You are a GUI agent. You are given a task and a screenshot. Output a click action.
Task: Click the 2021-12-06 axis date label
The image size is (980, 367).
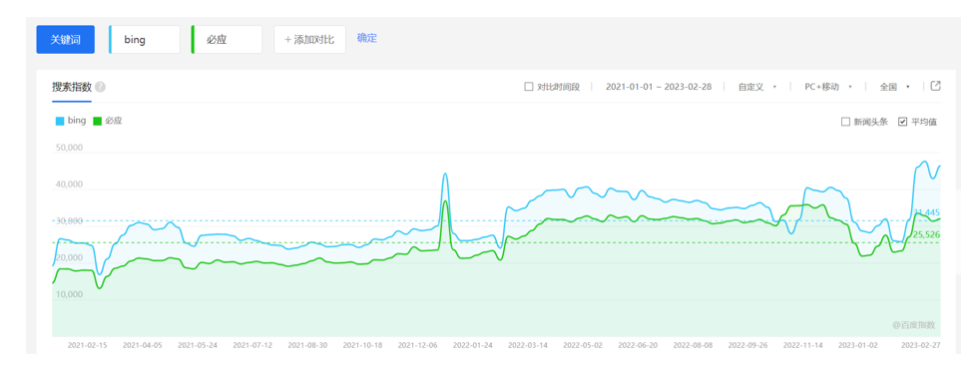click(x=417, y=344)
